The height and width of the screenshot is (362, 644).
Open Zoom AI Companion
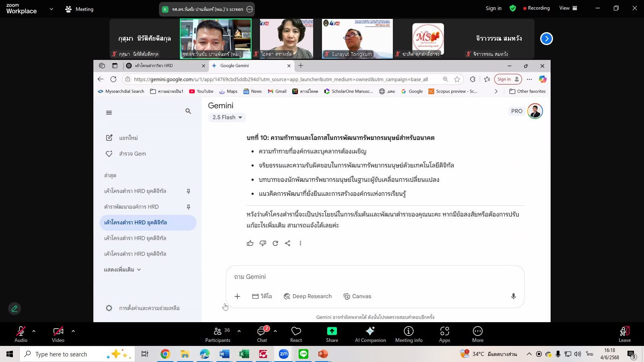[x=370, y=334]
